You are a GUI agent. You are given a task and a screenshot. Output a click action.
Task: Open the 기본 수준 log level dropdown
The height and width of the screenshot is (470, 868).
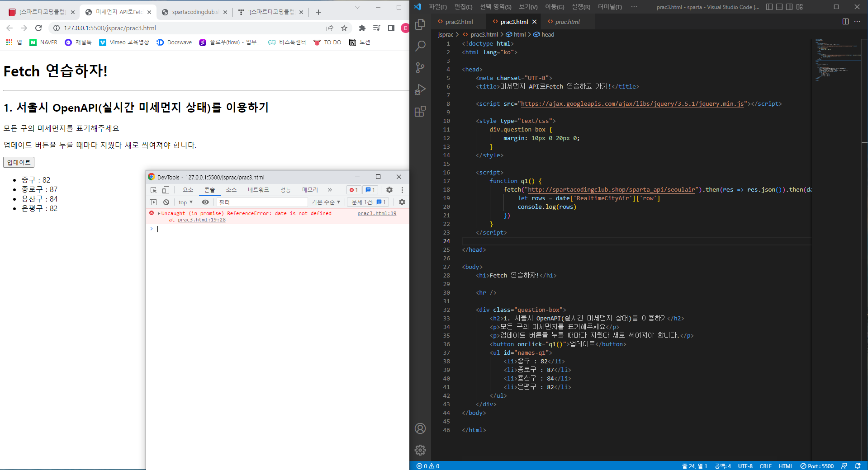point(326,202)
